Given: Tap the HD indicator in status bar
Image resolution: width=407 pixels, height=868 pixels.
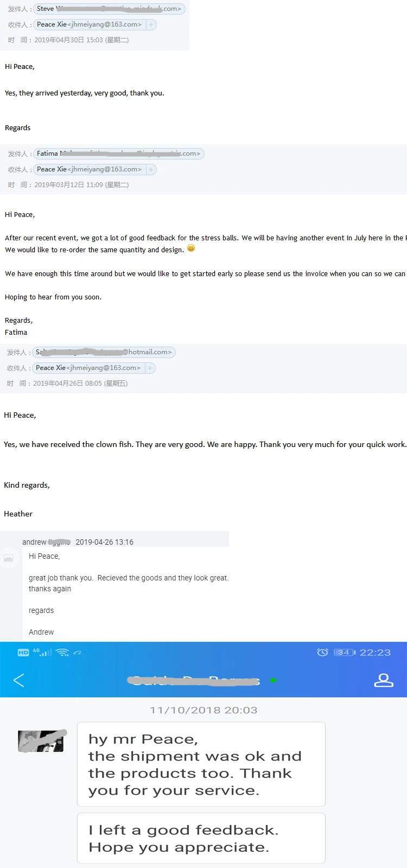Looking at the screenshot, I should coord(23,653).
